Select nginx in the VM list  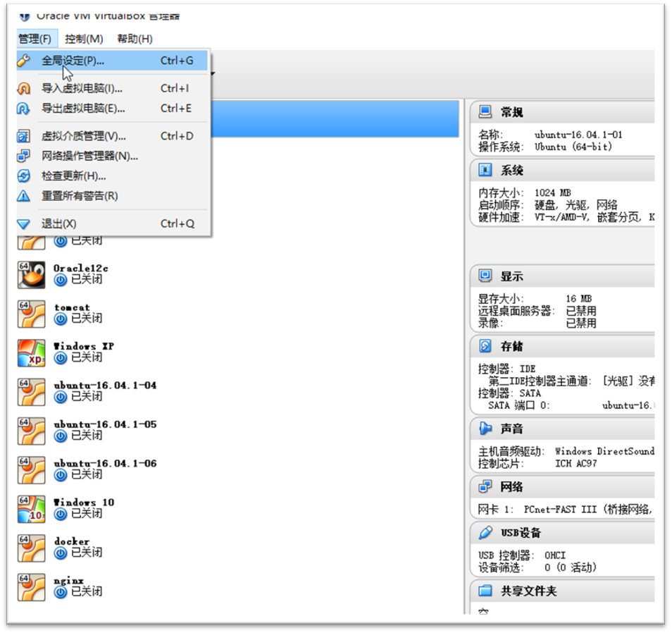(68, 581)
